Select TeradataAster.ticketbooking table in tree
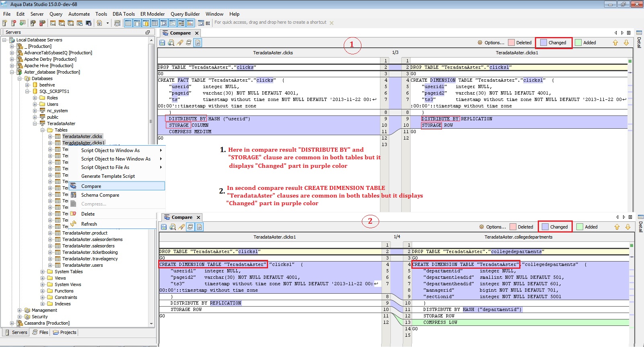Screen dimensions: 644x348 [90, 252]
